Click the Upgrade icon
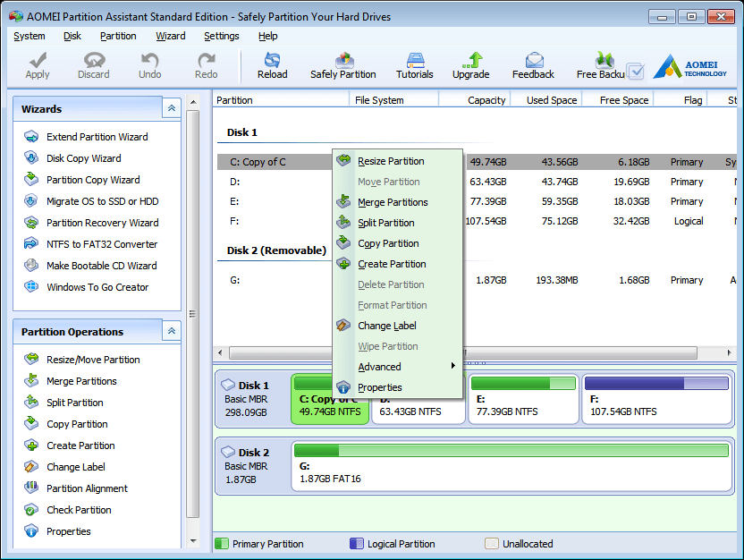Screen dimensions: 744x560 click(470, 64)
